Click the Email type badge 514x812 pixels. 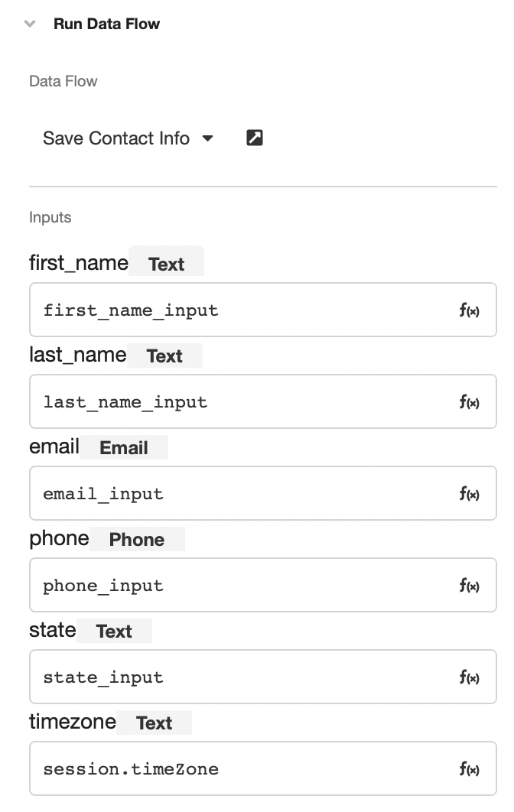pyautogui.click(x=124, y=447)
